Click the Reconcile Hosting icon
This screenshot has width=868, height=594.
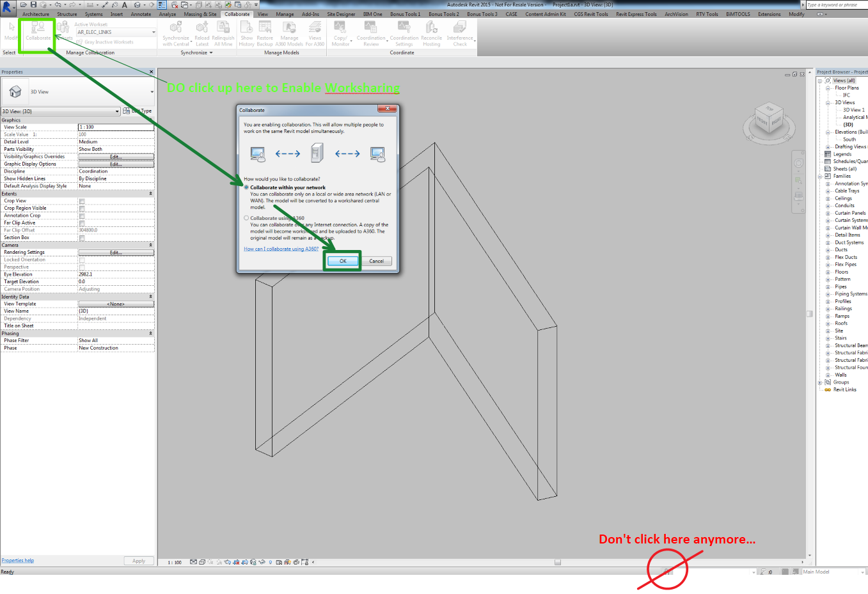tap(432, 27)
